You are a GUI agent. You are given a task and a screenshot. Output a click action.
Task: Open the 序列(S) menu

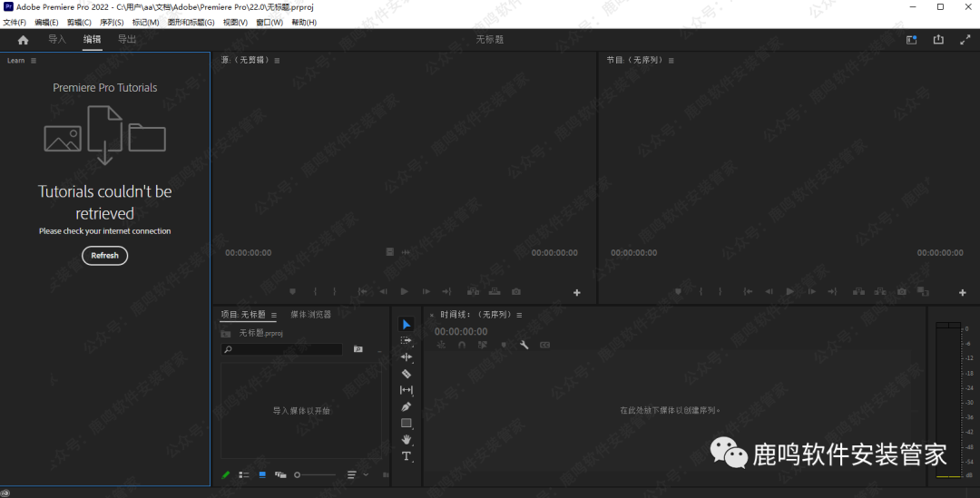click(112, 23)
